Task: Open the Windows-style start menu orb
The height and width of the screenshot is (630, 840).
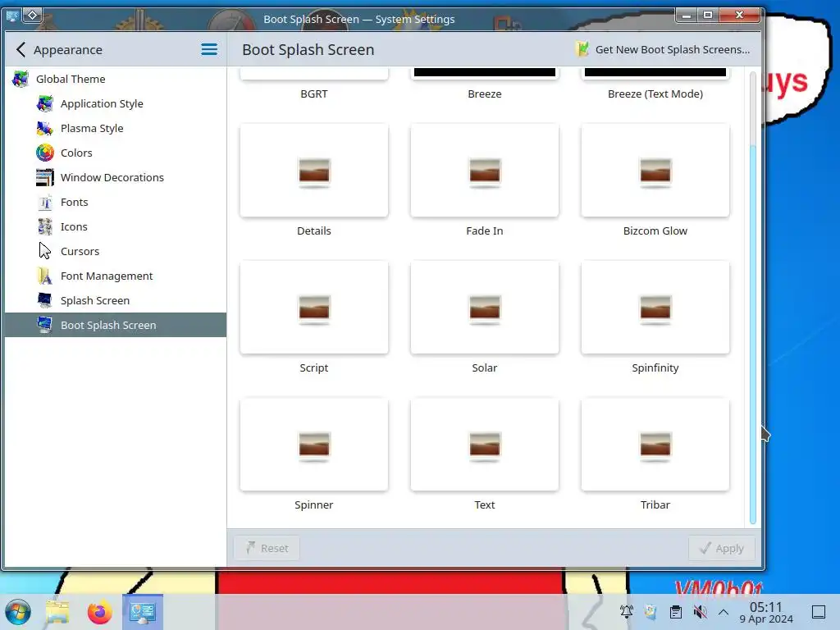Action: coord(18,612)
